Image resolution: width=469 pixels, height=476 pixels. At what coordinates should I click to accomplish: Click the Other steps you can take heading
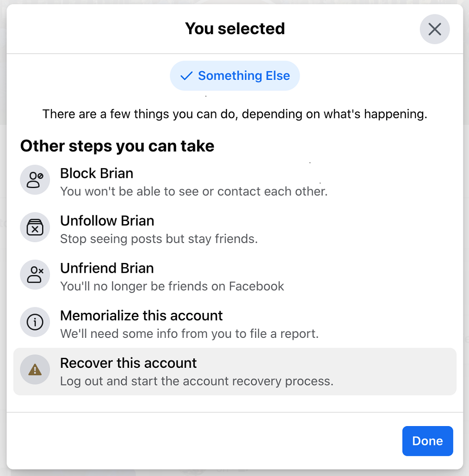[117, 146]
